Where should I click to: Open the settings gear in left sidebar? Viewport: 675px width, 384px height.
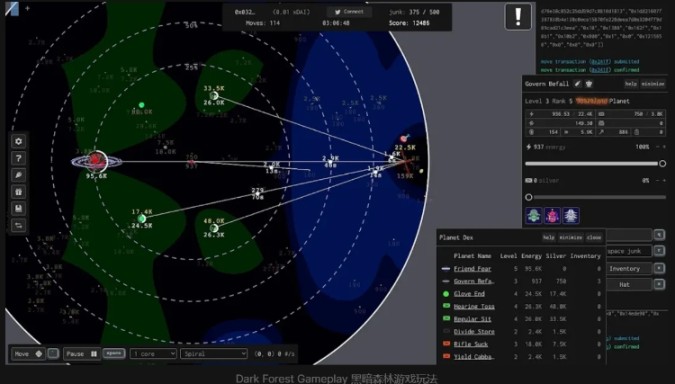[19, 141]
